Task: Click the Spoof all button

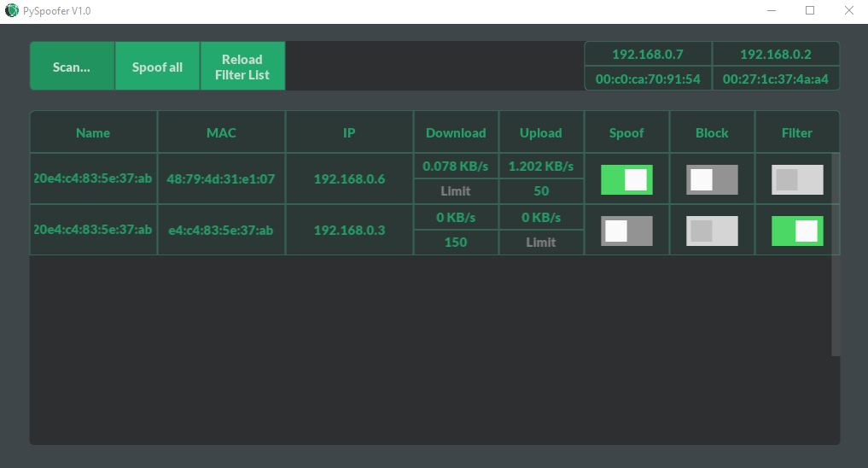Action: 157,66
